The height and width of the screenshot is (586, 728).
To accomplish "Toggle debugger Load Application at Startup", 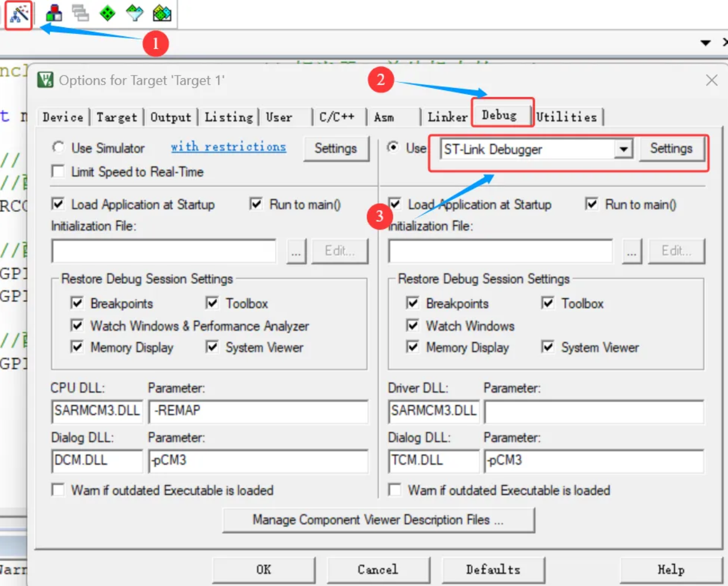I will 395,204.
